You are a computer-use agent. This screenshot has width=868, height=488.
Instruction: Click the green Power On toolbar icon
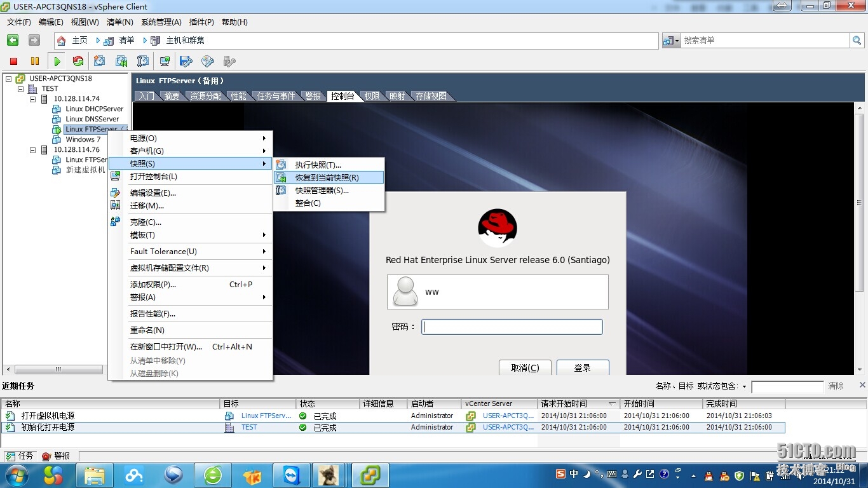point(57,61)
